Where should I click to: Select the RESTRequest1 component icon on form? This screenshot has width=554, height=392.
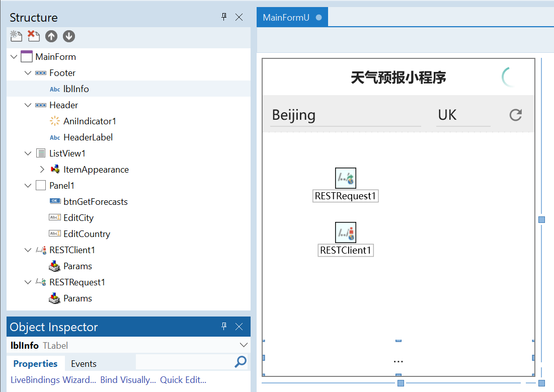pos(345,178)
